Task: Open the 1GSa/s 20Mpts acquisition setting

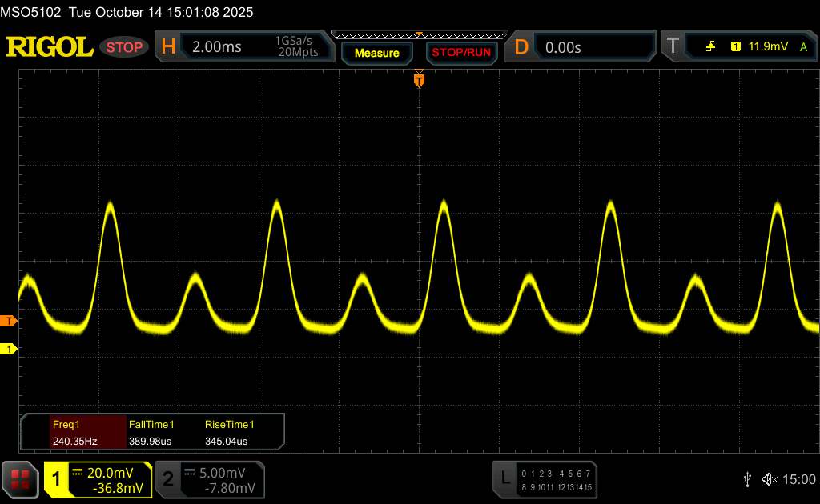Action: click(296, 47)
